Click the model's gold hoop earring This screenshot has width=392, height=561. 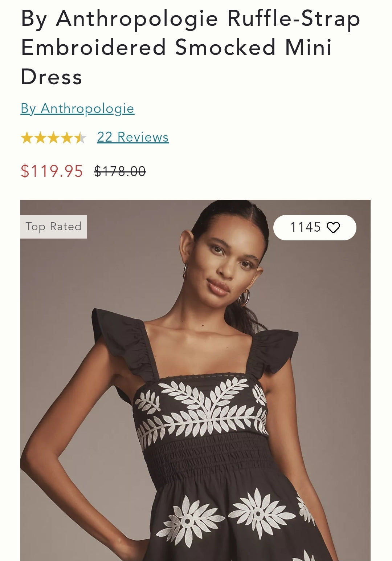point(244,298)
